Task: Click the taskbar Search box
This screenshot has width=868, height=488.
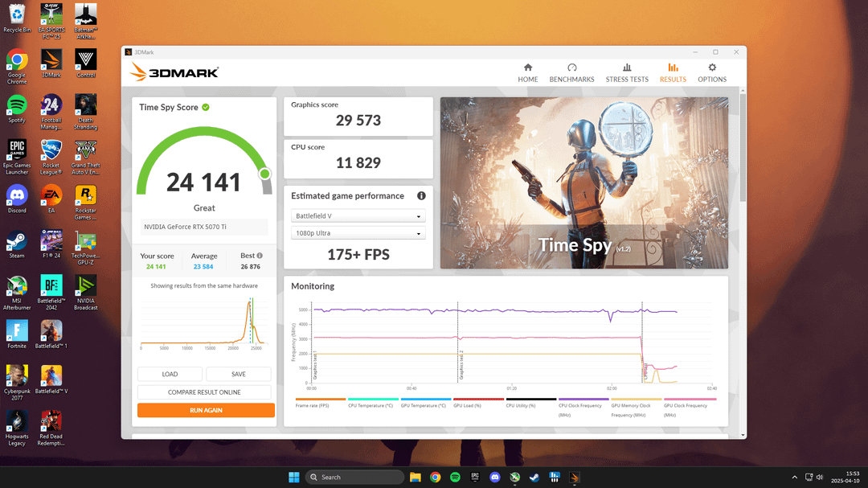Action: coord(354,477)
